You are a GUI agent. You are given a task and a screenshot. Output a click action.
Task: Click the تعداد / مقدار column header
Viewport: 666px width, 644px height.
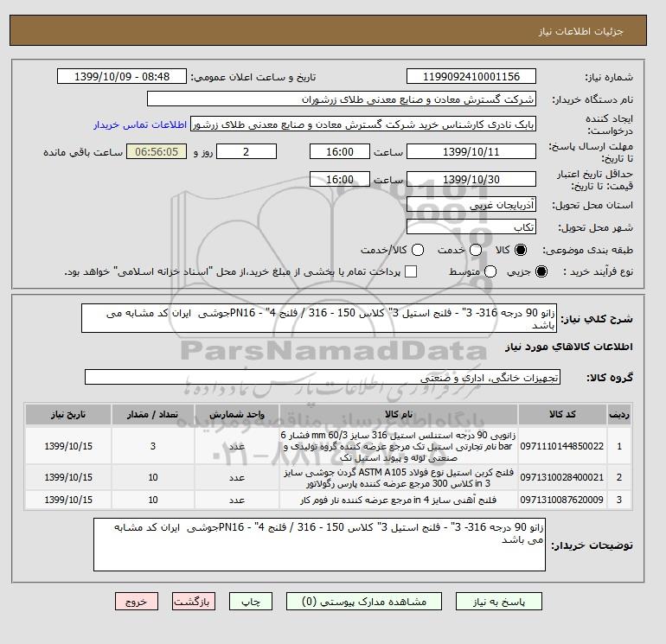[153, 414]
